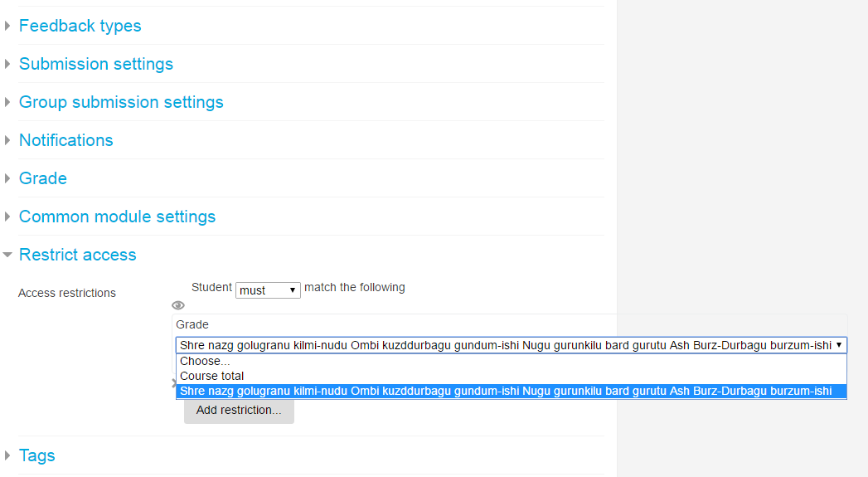Expand the Submission settings section arrow
868x477 pixels.
pyautogui.click(x=7, y=64)
